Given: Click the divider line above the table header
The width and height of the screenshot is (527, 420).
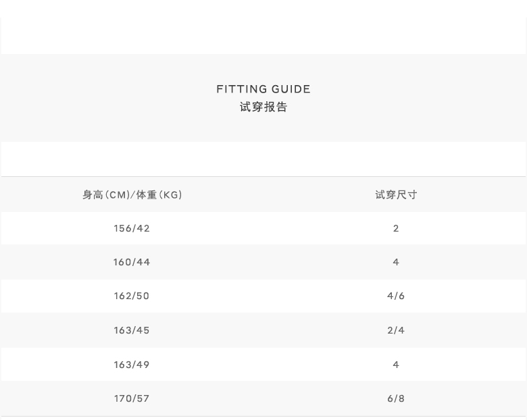Looking at the screenshot, I should pyautogui.click(x=263, y=176).
